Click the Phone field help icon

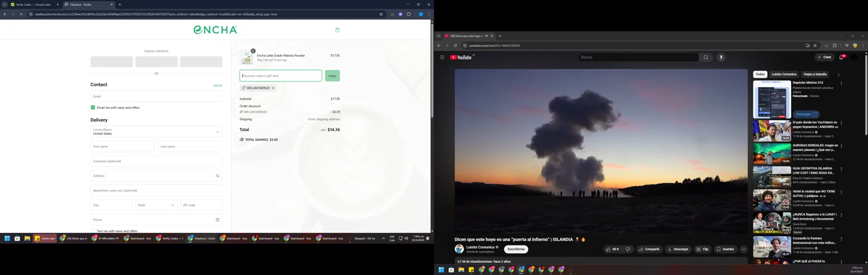pos(218,220)
